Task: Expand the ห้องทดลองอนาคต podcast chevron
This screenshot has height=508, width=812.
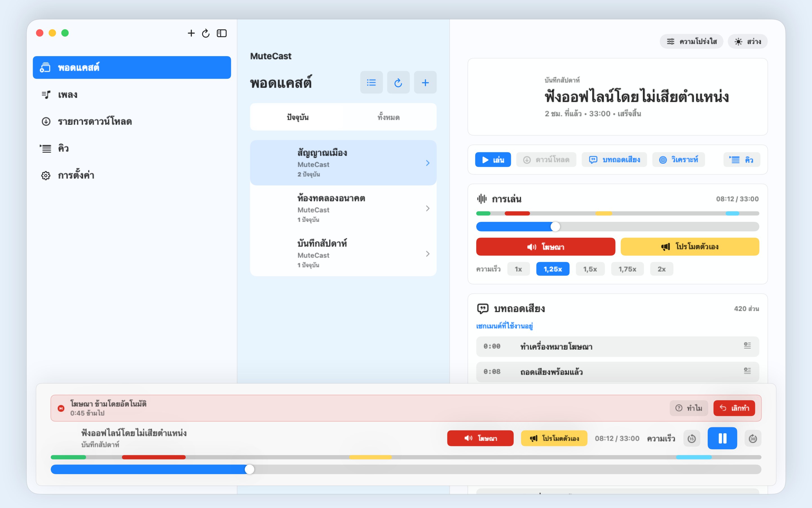Action: [x=427, y=208]
